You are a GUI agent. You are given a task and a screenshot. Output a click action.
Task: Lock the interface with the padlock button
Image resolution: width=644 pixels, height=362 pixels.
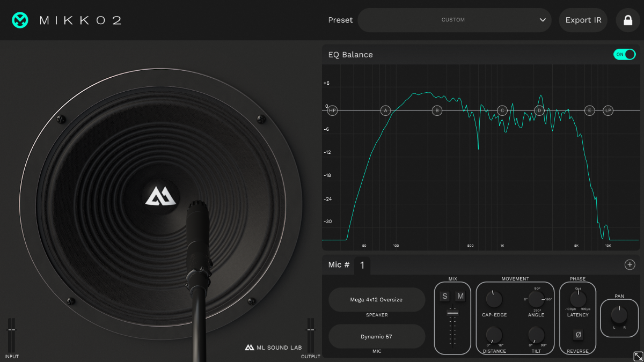tap(627, 20)
